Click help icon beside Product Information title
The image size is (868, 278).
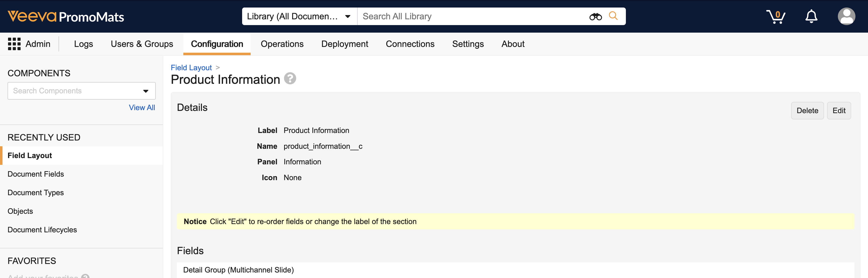(x=290, y=79)
